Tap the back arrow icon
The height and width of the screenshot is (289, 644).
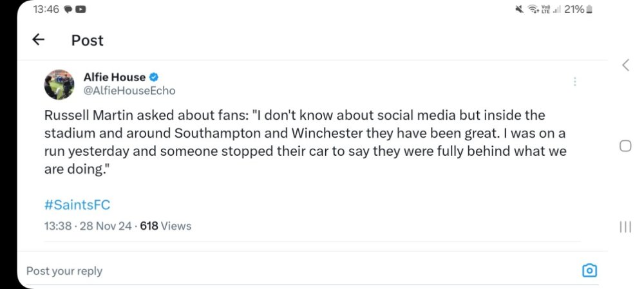point(39,40)
